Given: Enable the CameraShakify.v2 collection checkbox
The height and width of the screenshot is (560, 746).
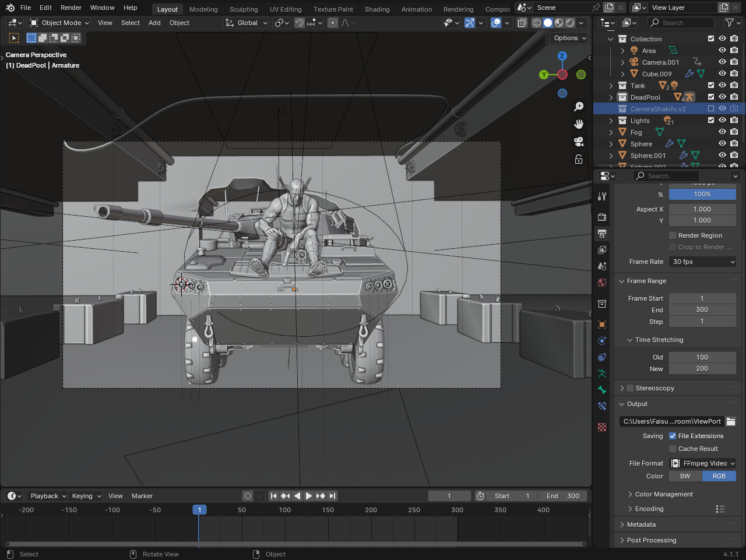Looking at the screenshot, I should 711,108.
